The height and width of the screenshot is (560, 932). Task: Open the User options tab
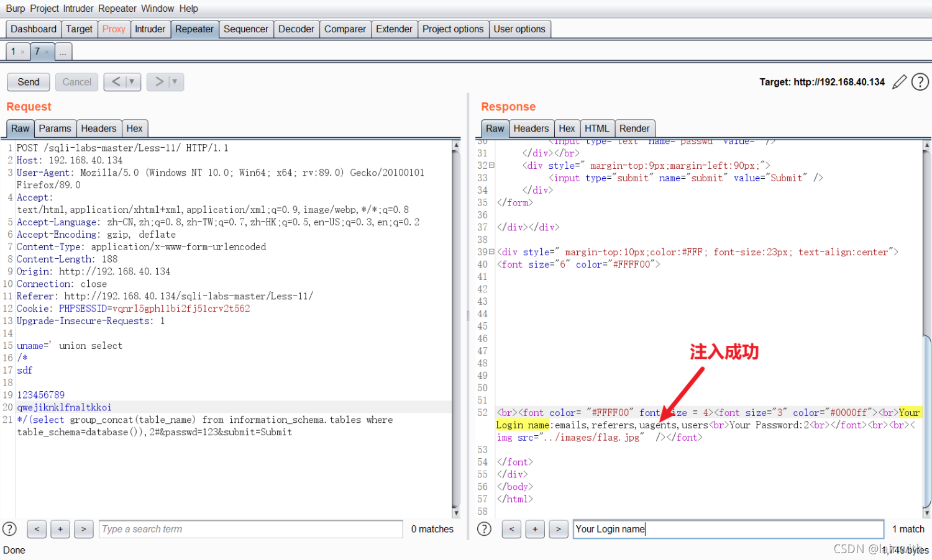519,29
